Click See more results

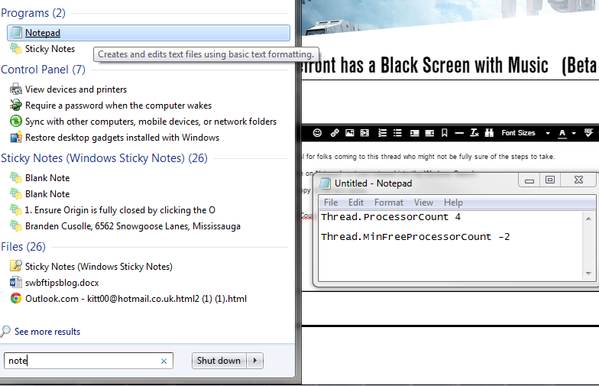[x=47, y=332]
